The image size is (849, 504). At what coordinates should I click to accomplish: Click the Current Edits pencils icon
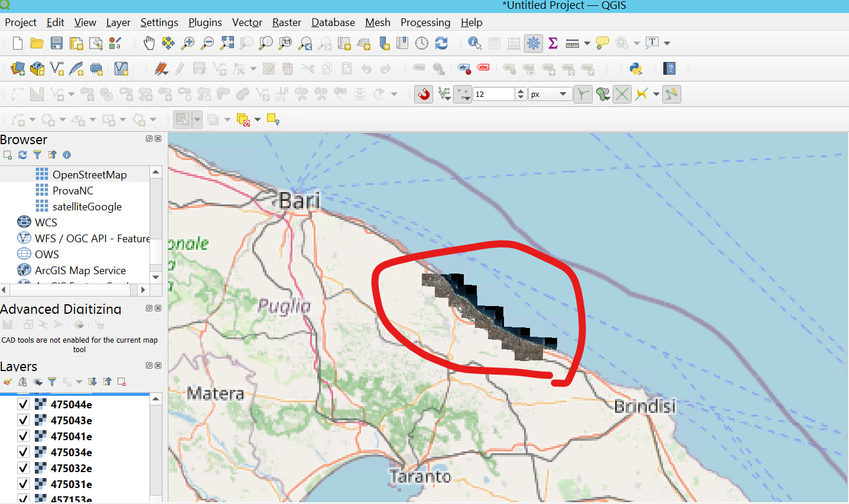pyautogui.click(x=161, y=69)
